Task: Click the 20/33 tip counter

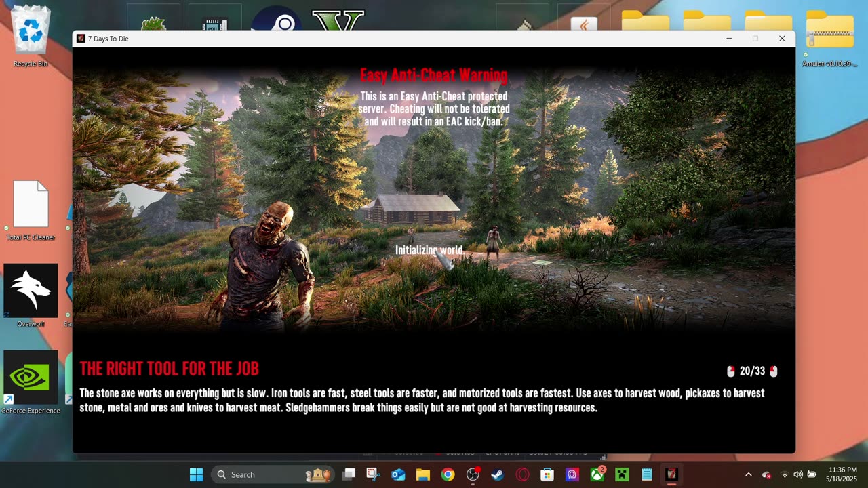Action: point(752,371)
